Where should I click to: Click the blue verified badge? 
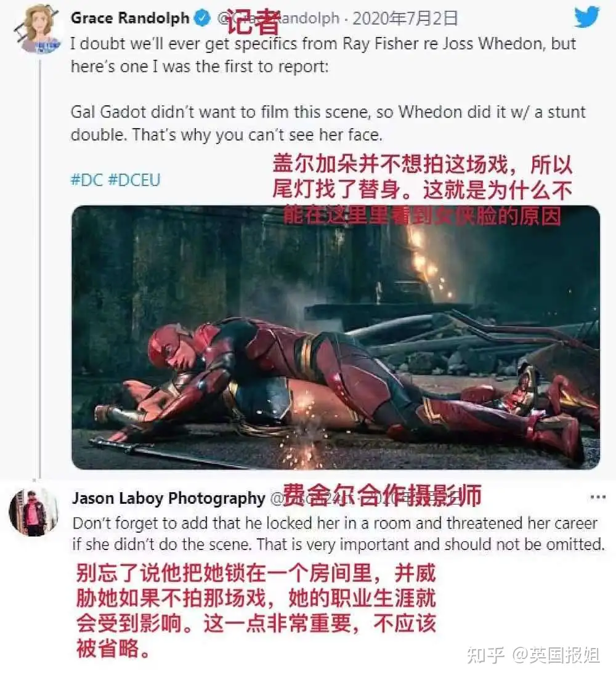[202, 18]
